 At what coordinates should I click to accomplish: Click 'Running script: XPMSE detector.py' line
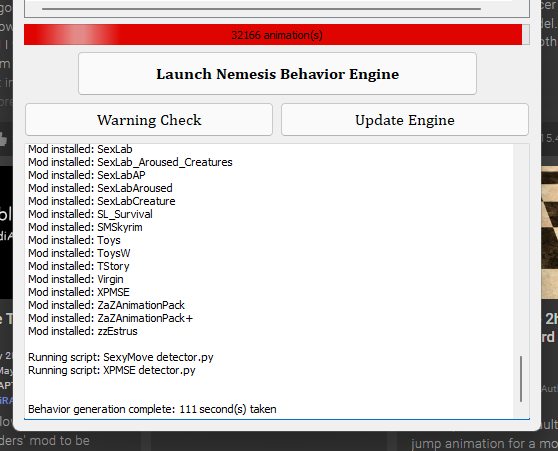click(x=112, y=370)
